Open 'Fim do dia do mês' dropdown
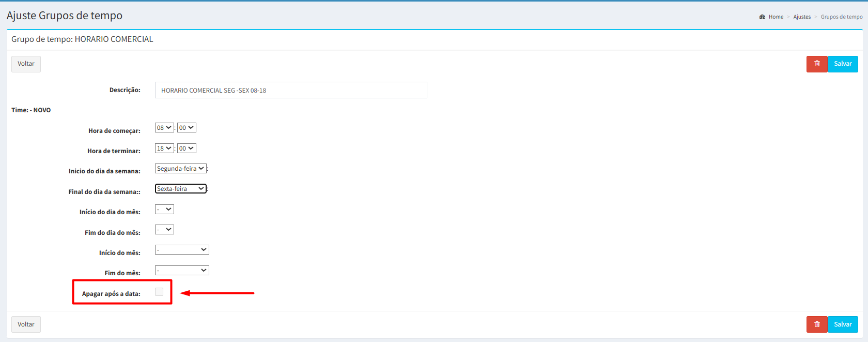 164,230
